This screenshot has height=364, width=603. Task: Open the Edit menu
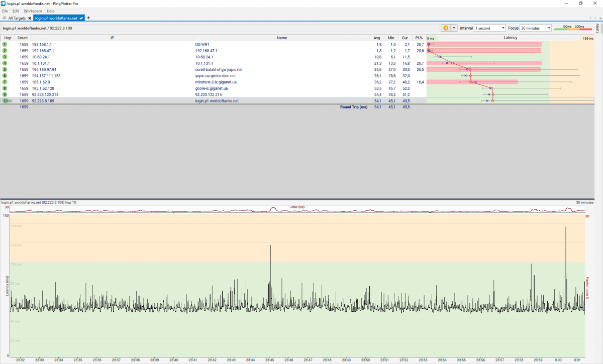(x=16, y=11)
